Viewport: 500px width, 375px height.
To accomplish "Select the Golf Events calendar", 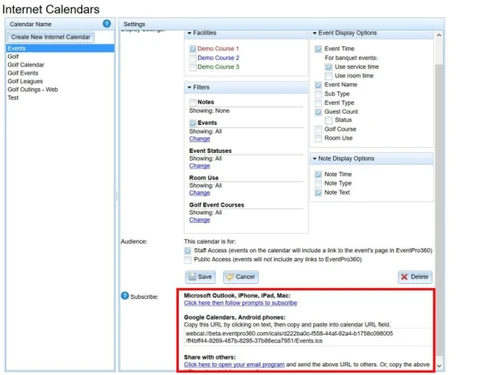I will click(x=60, y=73).
